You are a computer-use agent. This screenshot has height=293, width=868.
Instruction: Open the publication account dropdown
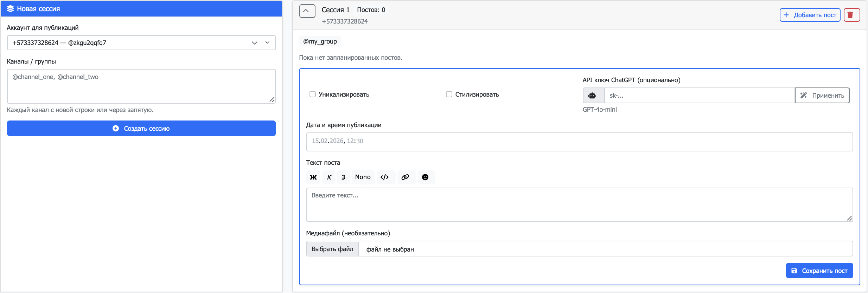(141, 43)
